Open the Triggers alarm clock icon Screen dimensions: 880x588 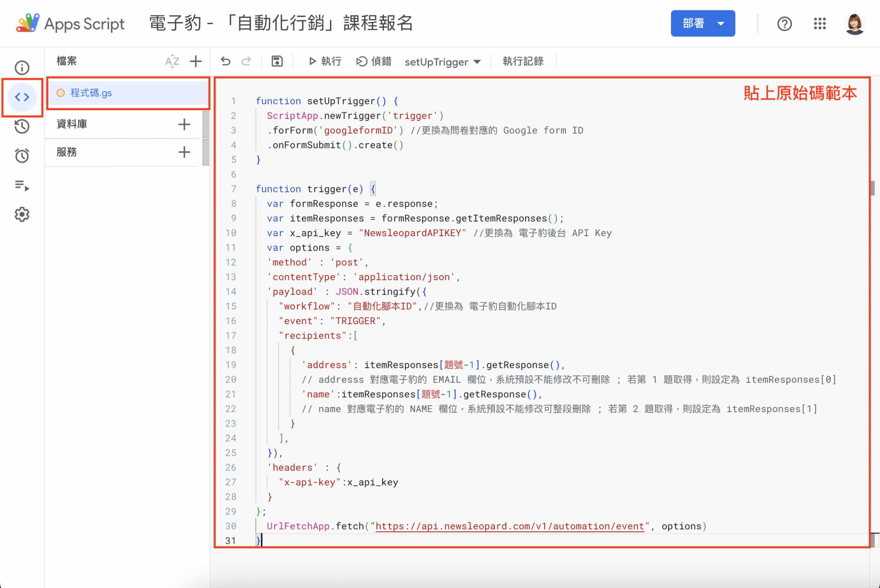[22, 155]
